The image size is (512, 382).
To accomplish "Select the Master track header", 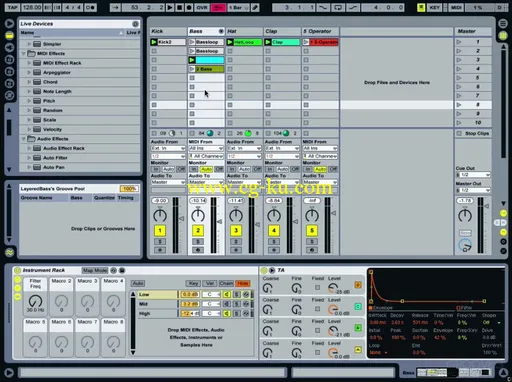I will 473,31.
